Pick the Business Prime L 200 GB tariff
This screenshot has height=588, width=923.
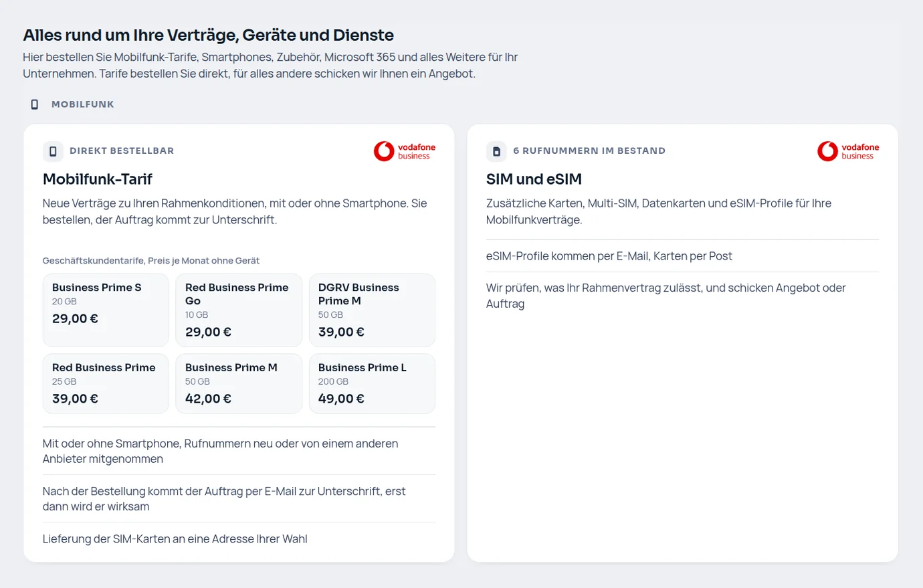[x=372, y=383]
